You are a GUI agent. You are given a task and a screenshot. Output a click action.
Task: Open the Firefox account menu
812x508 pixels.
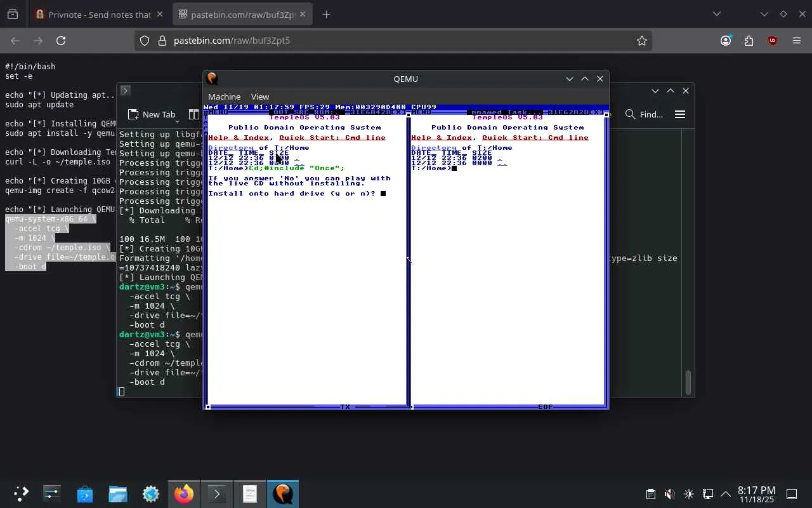[726, 41]
